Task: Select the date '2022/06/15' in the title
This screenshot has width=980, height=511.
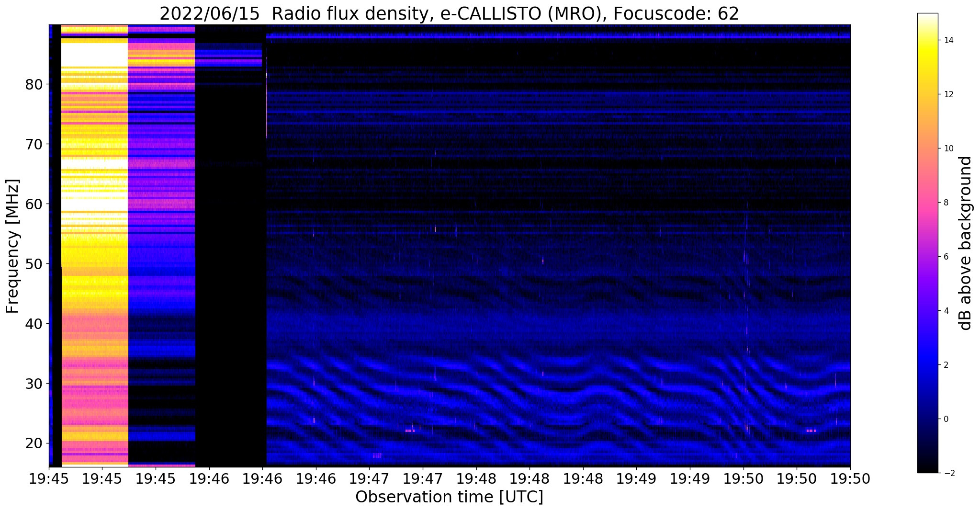Action: pyautogui.click(x=210, y=14)
